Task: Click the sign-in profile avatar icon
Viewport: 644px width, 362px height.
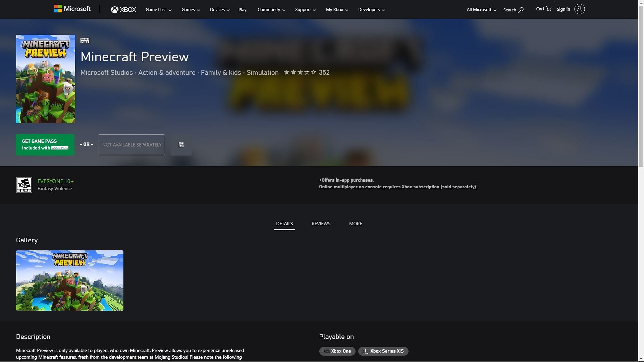Action: click(x=579, y=9)
